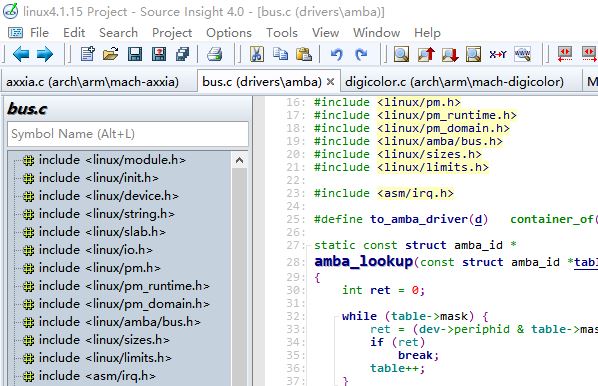
Task: Open the Tools menu
Action: [282, 33]
